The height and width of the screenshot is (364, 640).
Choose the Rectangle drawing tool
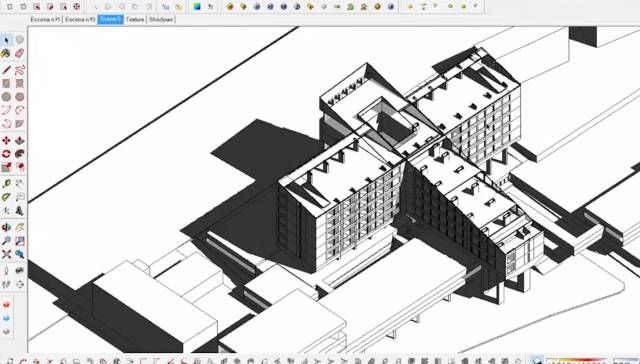[x=6, y=84]
